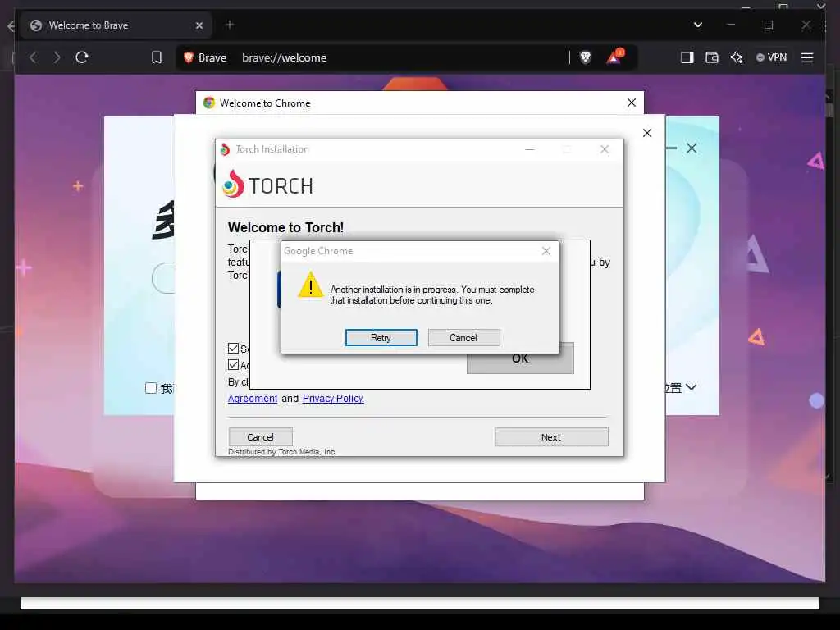This screenshot has height=630, width=840.
Task: Open a new tab with plus icon
Action: pyautogui.click(x=230, y=25)
